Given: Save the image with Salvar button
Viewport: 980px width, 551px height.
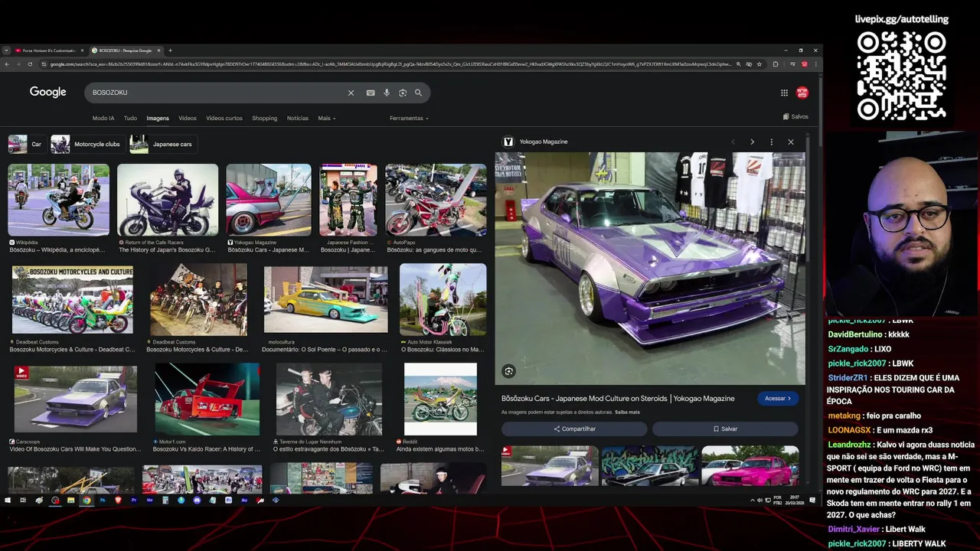Looking at the screenshot, I should (x=725, y=429).
